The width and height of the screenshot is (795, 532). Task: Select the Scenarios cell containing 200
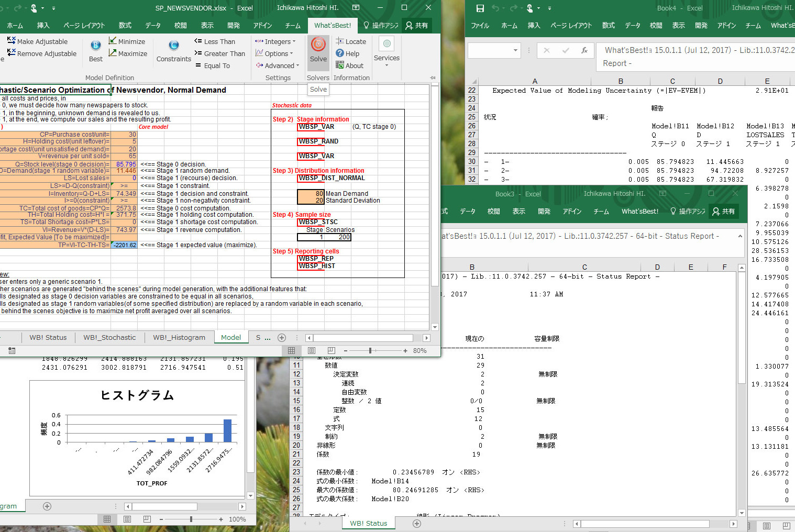point(338,237)
